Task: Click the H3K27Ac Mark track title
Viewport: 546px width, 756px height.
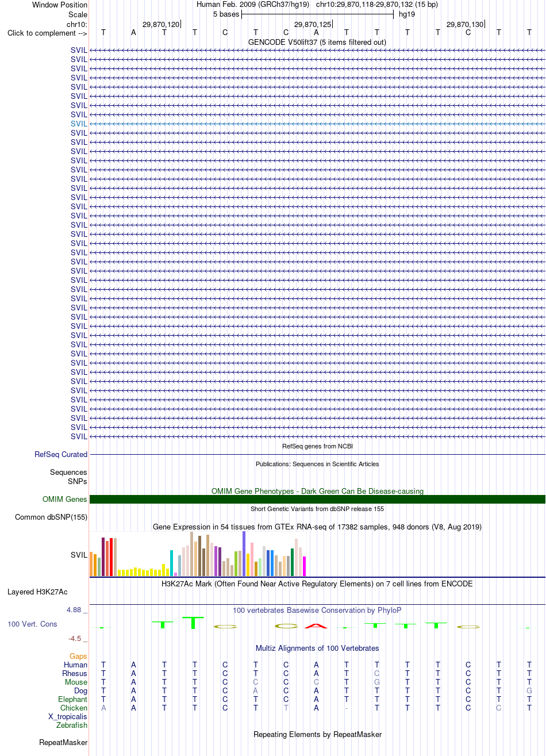Action: point(317,584)
